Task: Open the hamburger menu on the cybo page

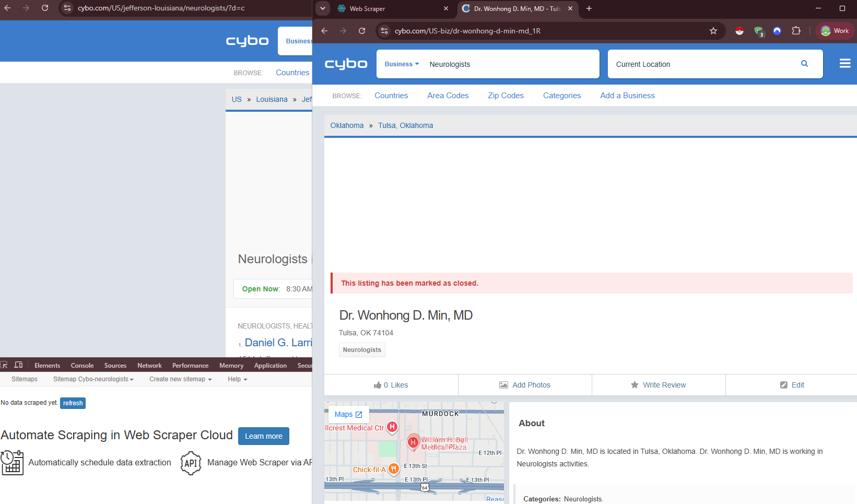Action: point(845,63)
